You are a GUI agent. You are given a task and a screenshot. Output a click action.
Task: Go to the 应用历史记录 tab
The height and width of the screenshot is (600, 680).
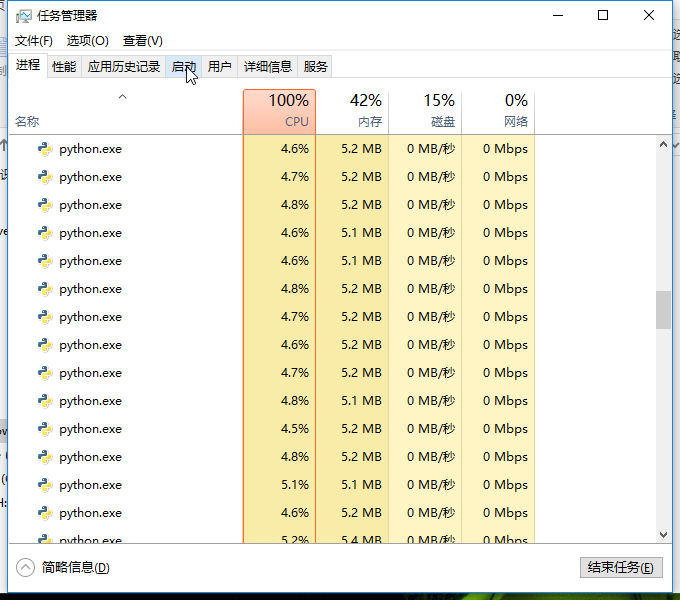(124, 67)
